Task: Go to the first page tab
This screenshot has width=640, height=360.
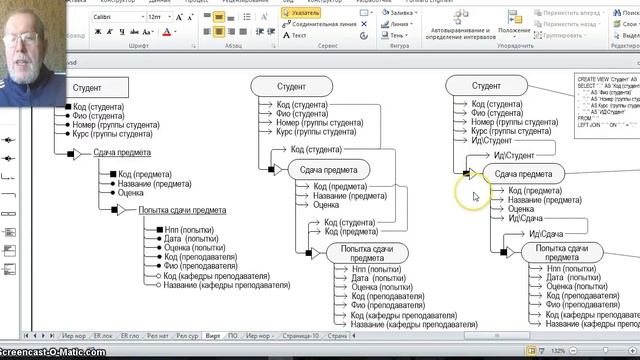Action: click(x=26, y=336)
